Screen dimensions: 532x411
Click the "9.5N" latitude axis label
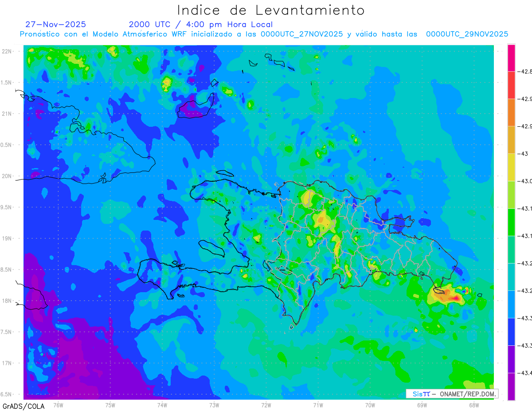coord(7,207)
